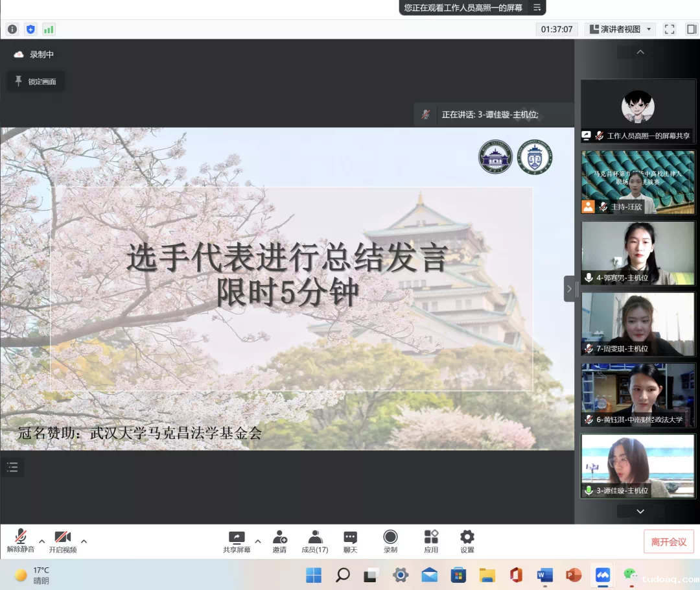Invite participants with 邀请
This screenshot has width=700, height=590.
pyautogui.click(x=279, y=541)
